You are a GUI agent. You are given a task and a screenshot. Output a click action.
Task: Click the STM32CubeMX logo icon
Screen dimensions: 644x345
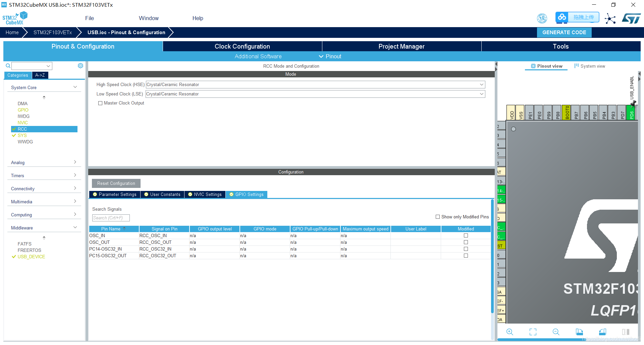pos(15,18)
